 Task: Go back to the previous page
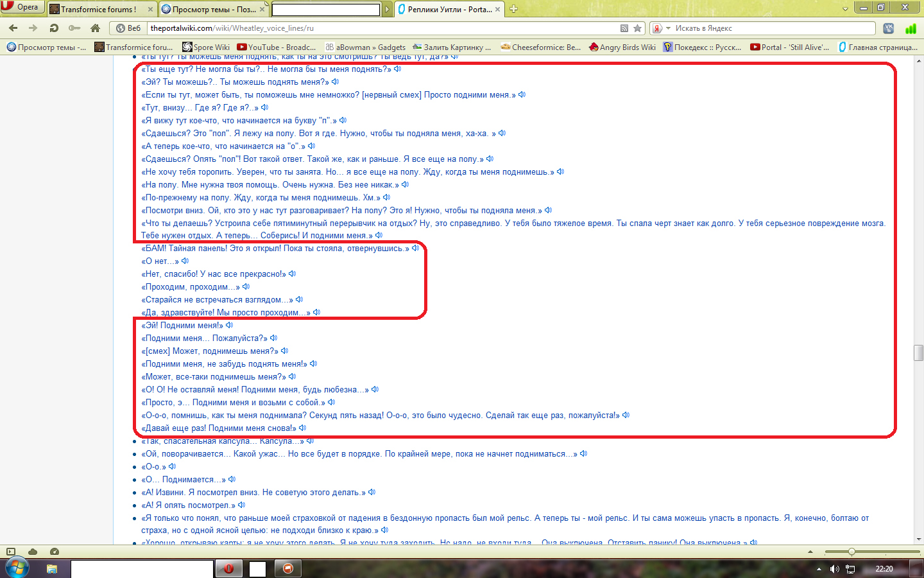(x=13, y=28)
